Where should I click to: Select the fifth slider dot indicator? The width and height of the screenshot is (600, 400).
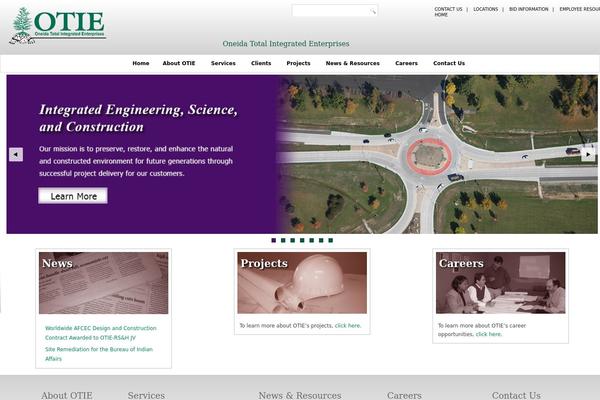[311, 240]
